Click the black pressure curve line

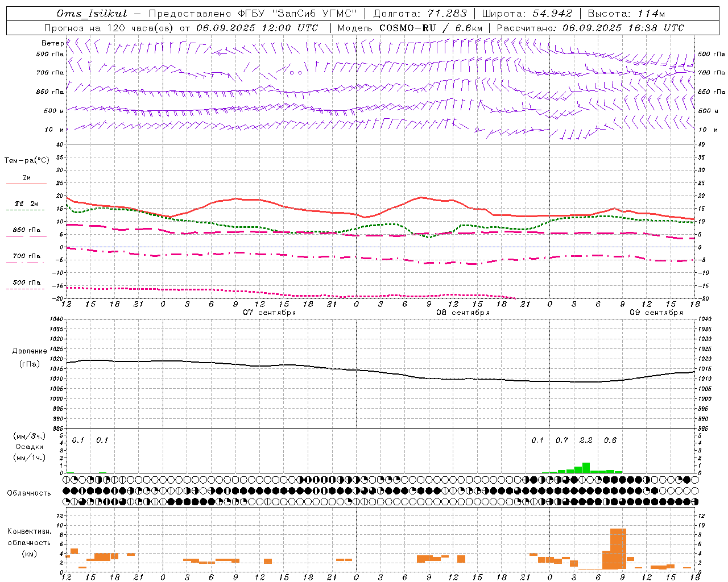click(x=380, y=371)
